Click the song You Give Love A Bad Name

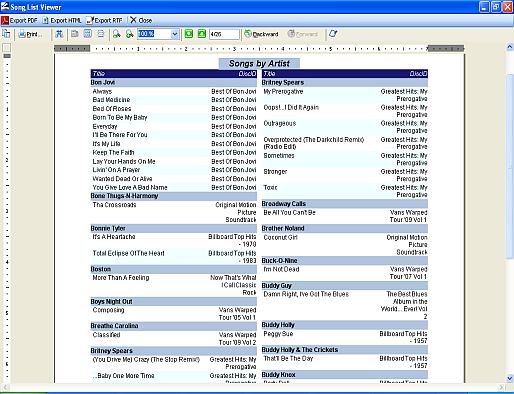coord(130,187)
